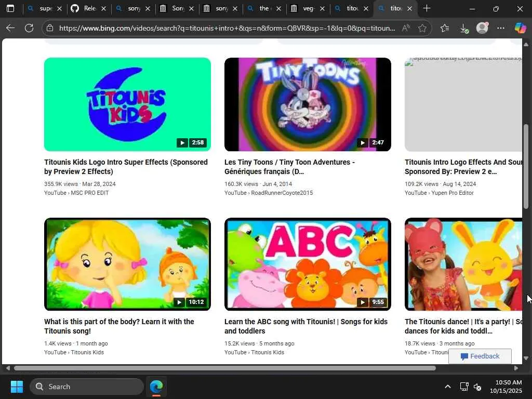532x399 pixels.
Task: Open the clock showing 10:50 AM
Action: (x=506, y=387)
